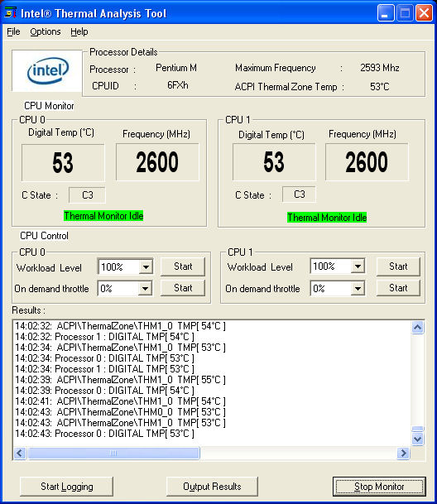Open the Options menu
This screenshot has width=437, height=504.
pos(46,31)
